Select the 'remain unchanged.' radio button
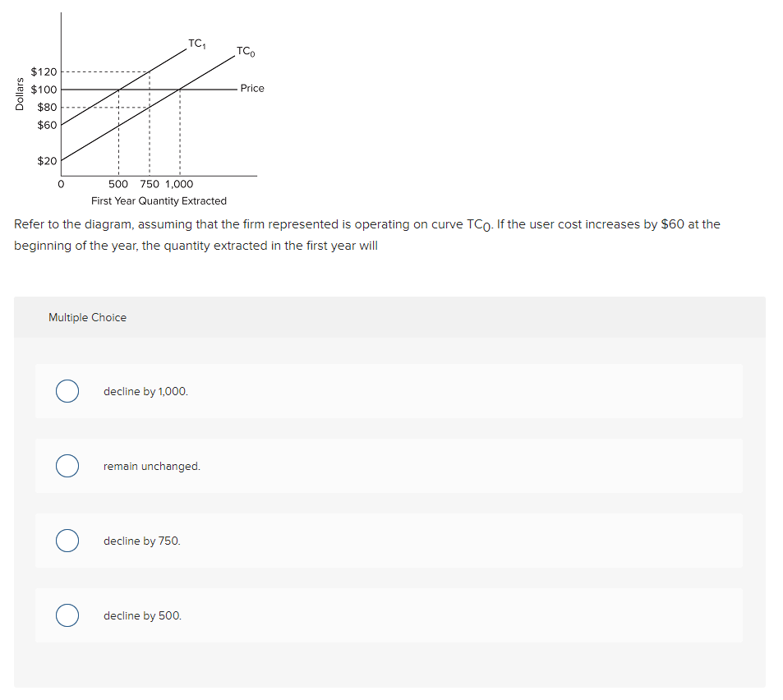This screenshot has width=783, height=700. point(67,466)
